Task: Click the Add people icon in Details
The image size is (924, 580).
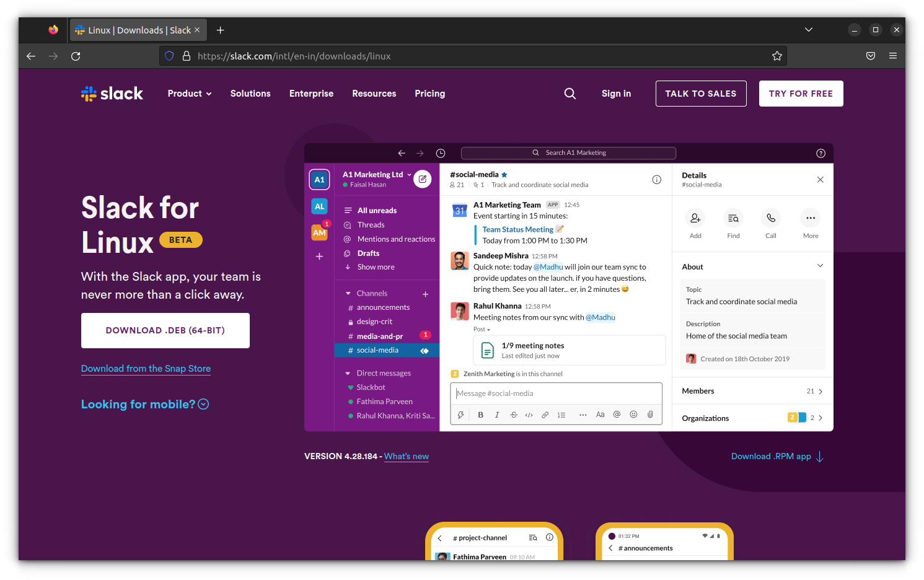Action: 695,218
